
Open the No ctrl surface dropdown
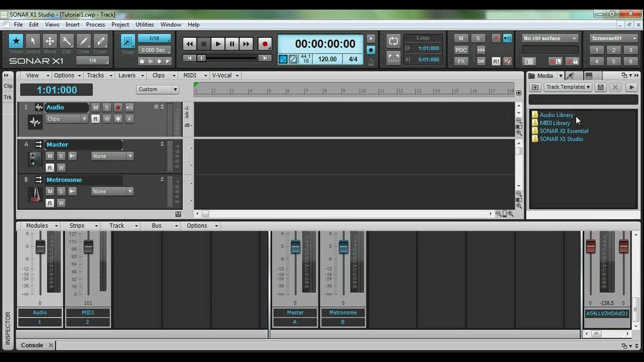[550, 38]
